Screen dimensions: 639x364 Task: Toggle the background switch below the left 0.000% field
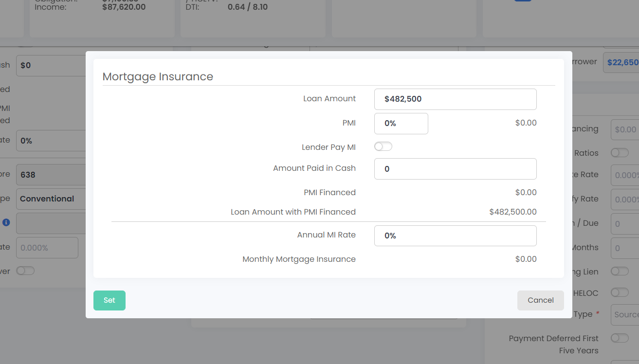click(25, 271)
